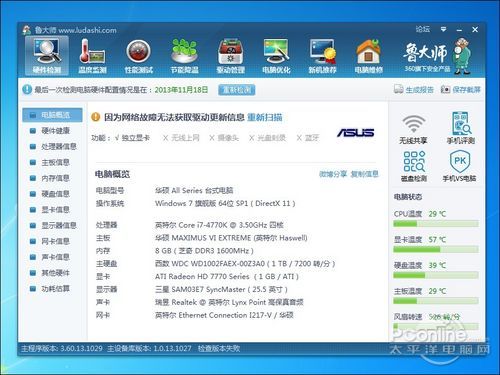500x375 pixels.
Task: Open the 温度监测 temperature monitor
Action: pyautogui.click(x=92, y=56)
